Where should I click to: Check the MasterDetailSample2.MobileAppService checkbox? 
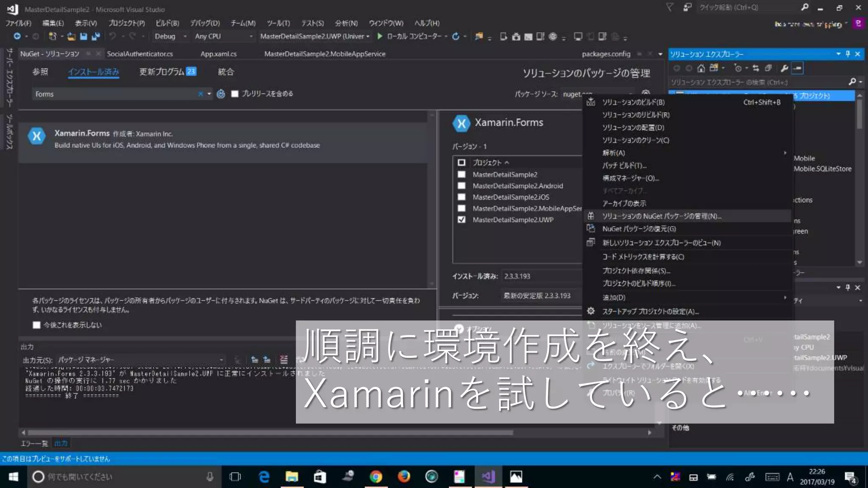(x=462, y=208)
